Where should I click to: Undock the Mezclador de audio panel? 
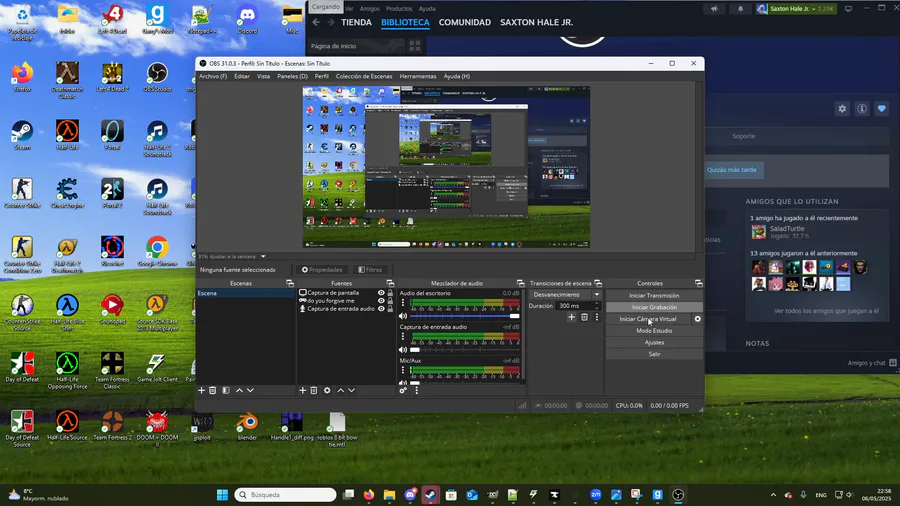click(521, 283)
